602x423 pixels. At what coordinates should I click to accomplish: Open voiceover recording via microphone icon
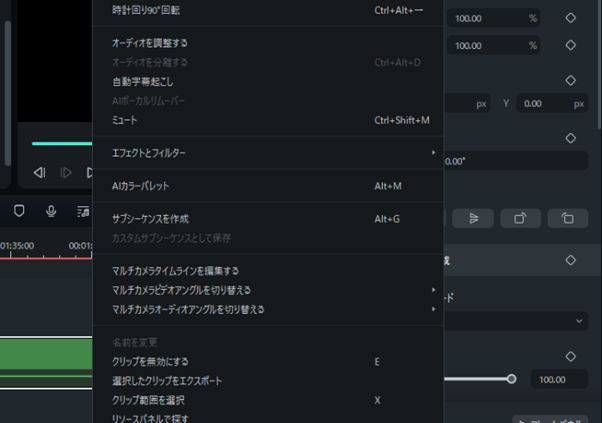click(51, 211)
